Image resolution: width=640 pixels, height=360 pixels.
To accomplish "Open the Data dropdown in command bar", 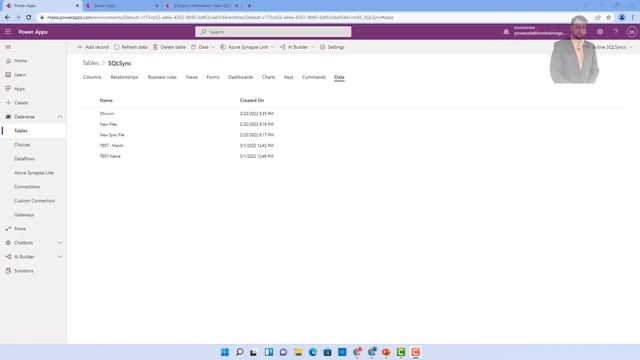I will (x=202, y=47).
